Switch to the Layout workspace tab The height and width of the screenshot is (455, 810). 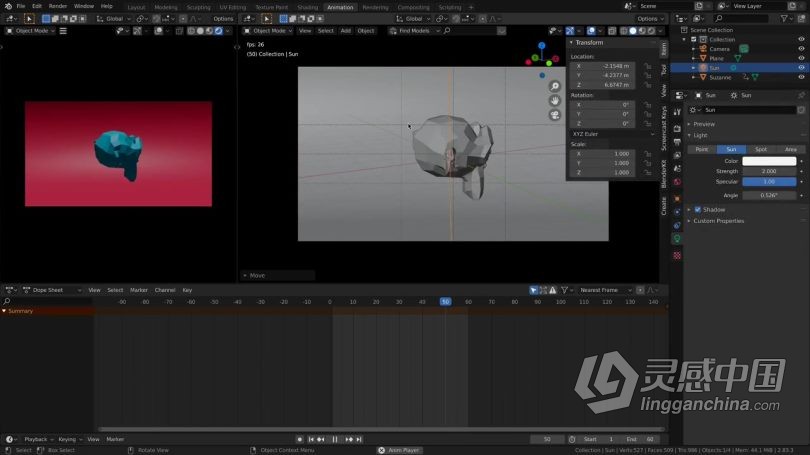click(x=136, y=7)
